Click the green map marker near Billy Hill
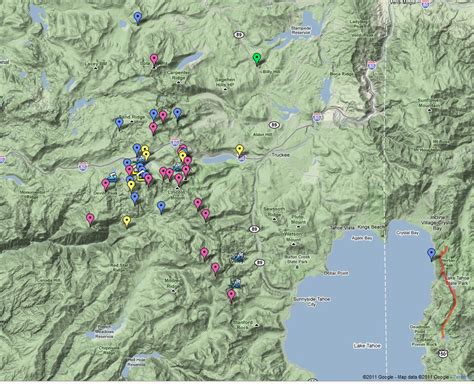Viewport: 474px width, 384px height. 256,59
